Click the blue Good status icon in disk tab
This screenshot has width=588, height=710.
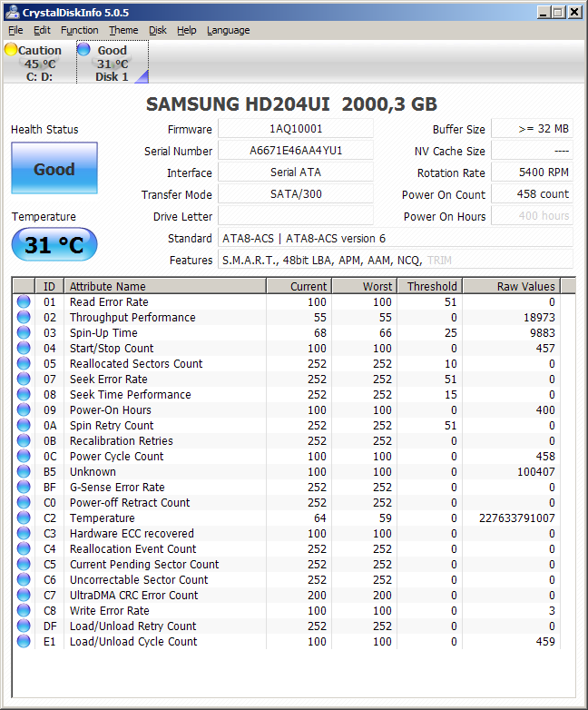click(x=83, y=49)
